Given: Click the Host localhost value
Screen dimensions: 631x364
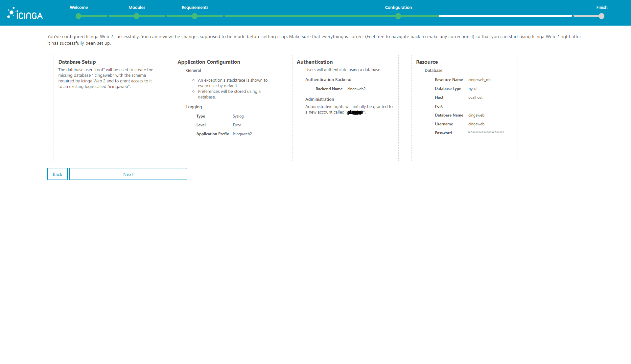Looking at the screenshot, I should tap(475, 97).
